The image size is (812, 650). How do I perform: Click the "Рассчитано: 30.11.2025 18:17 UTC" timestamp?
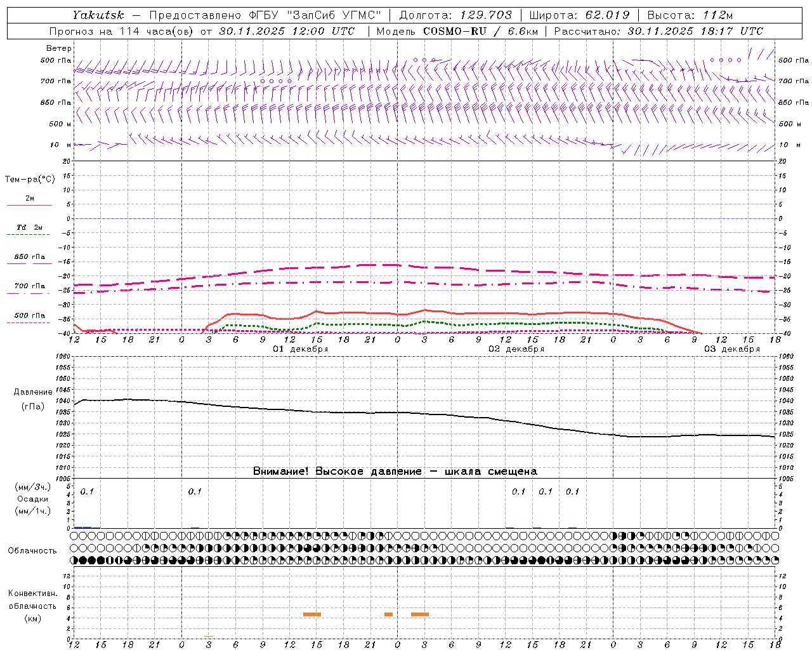(x=658, y=31)
